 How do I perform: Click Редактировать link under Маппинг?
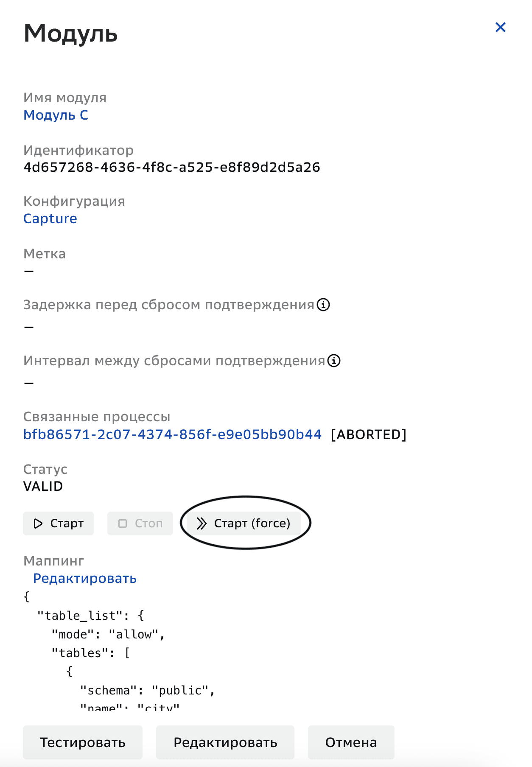pos(85,578)
